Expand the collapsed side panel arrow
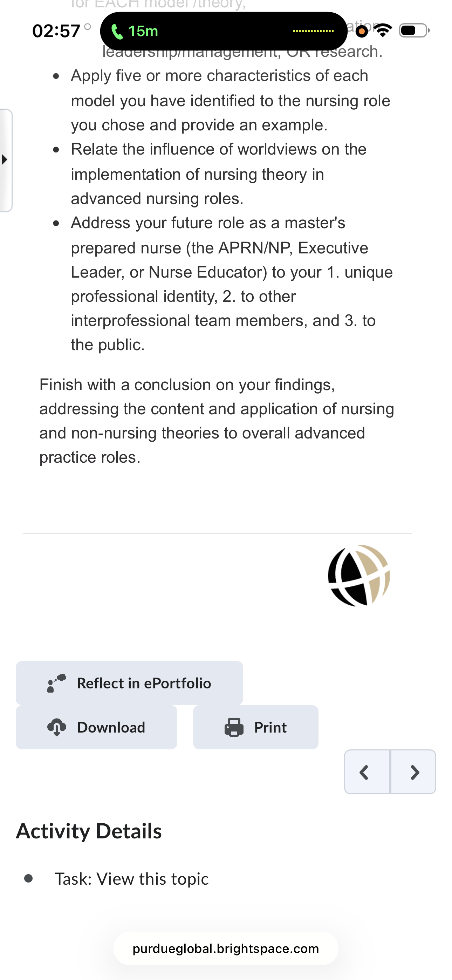The width and height of the screenshot is (452, 980). coord(6,160)
